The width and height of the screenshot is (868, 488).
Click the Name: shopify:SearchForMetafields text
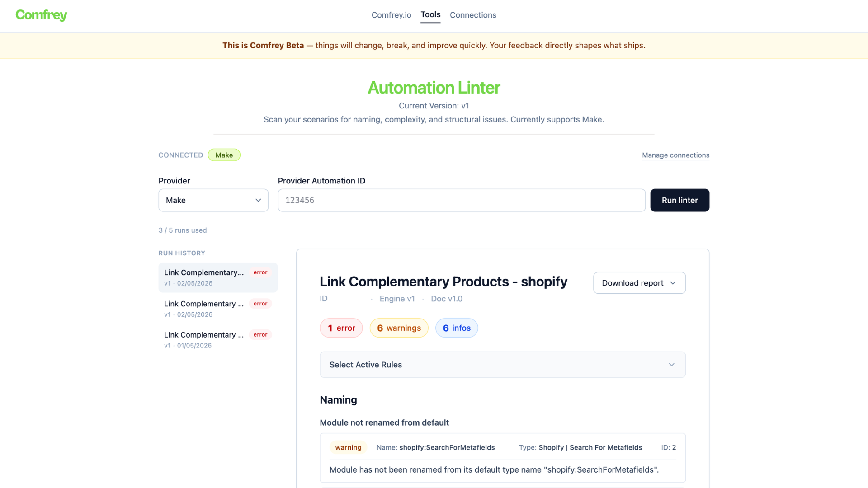coord(436,447)
